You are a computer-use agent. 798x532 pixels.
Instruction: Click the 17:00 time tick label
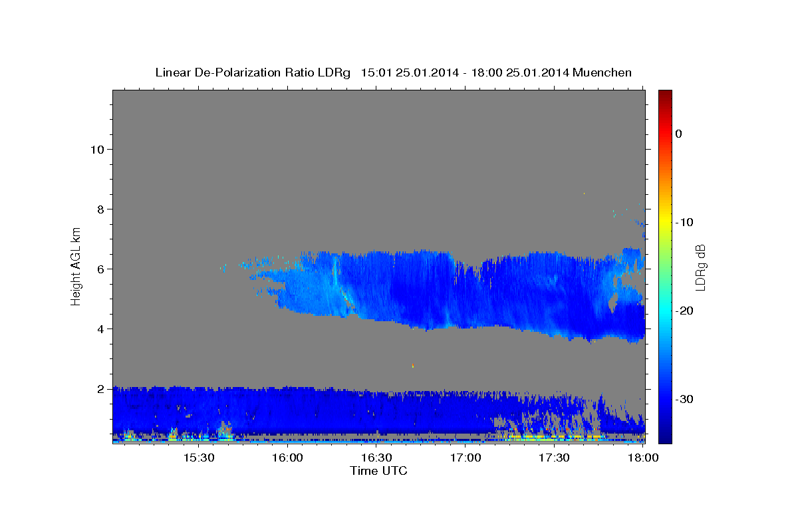pos(465,458)
